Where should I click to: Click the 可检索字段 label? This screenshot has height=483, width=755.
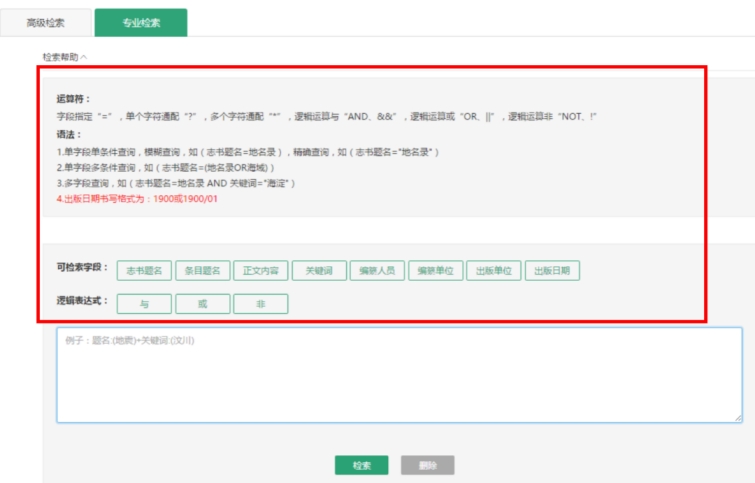pos(82,269)
